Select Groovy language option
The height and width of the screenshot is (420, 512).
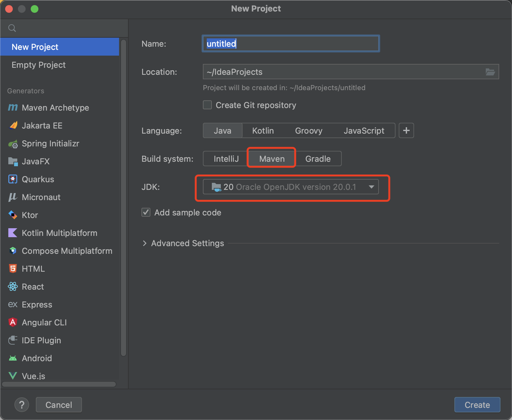click(x=309, y=131)
